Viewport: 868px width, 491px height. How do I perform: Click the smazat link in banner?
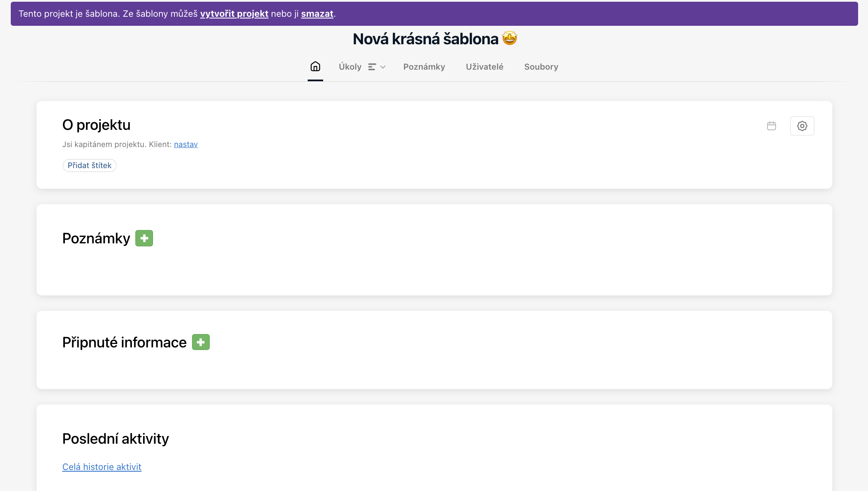(x=317, y=14)
